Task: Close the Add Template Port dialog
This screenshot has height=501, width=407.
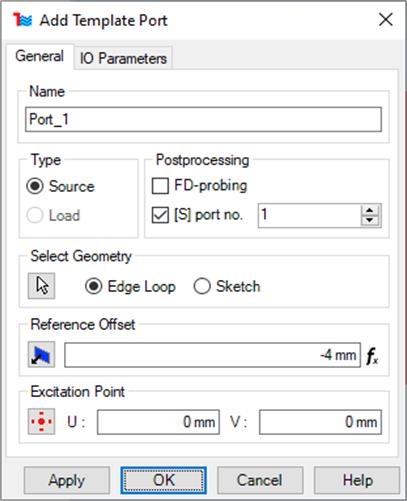Action: 386,20
